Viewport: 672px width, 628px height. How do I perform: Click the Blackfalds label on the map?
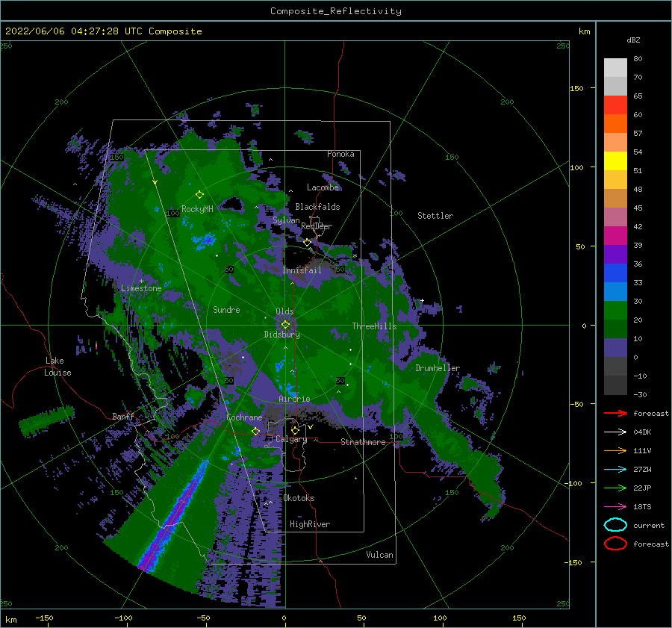tap(317, 207)
